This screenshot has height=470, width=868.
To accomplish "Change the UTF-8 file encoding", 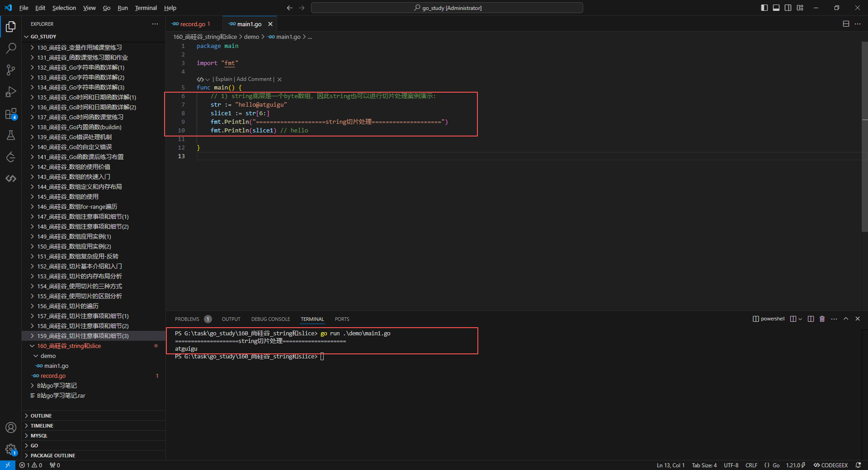I will coord(731,465).
